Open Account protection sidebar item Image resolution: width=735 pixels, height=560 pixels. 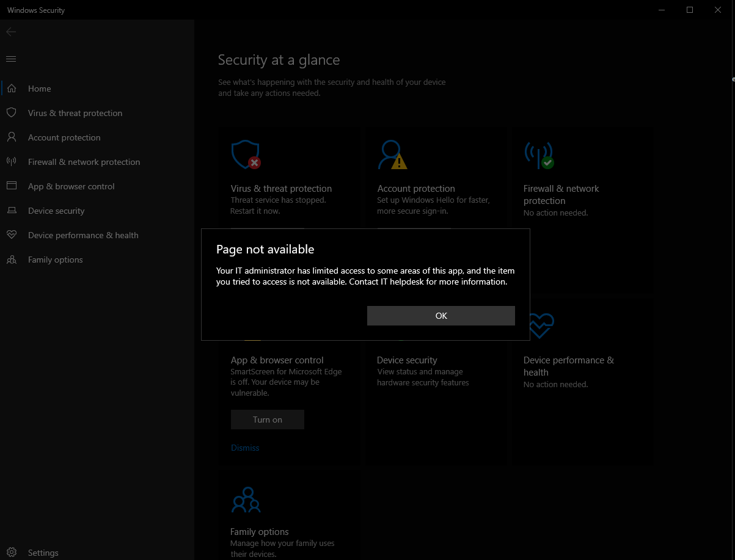point(98,137)
